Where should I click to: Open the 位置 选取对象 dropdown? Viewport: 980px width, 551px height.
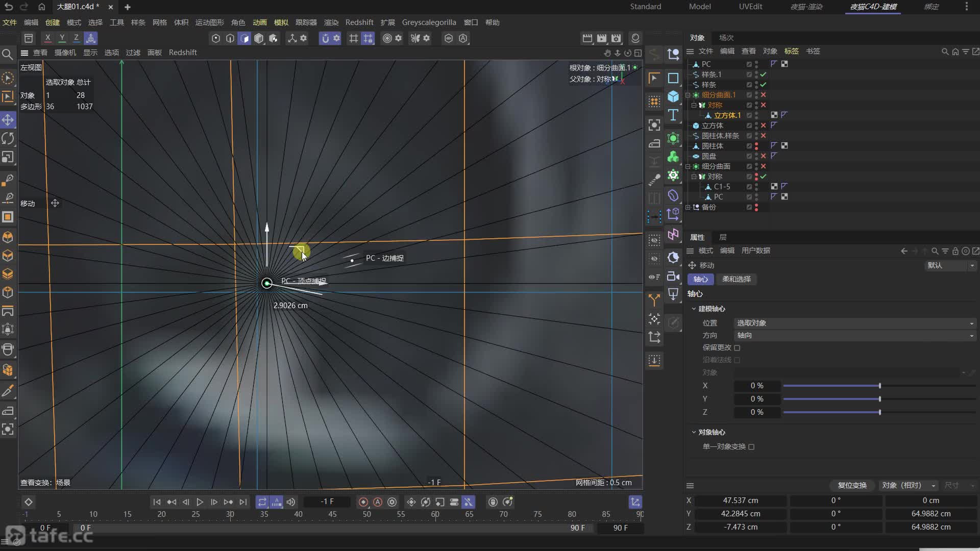(854, 323)
